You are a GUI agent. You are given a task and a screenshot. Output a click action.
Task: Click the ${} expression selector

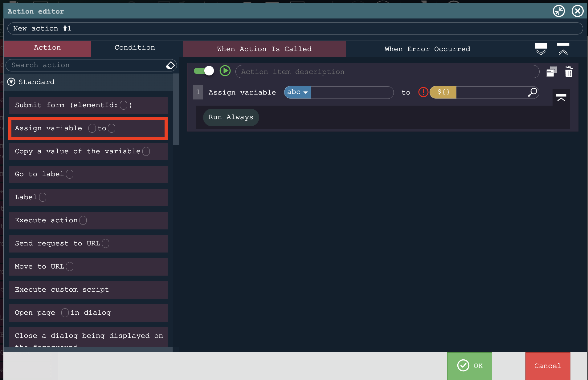coord(443,92)
